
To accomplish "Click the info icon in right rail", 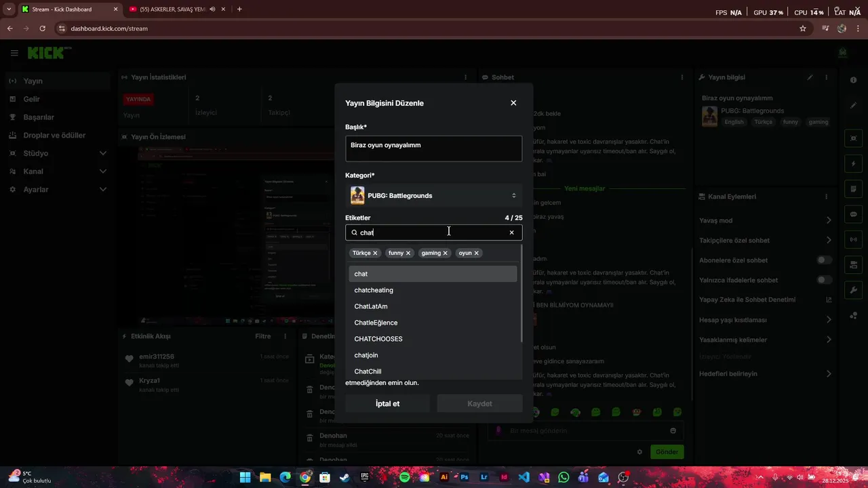I will pyautogui.click(x=854, y=80).
